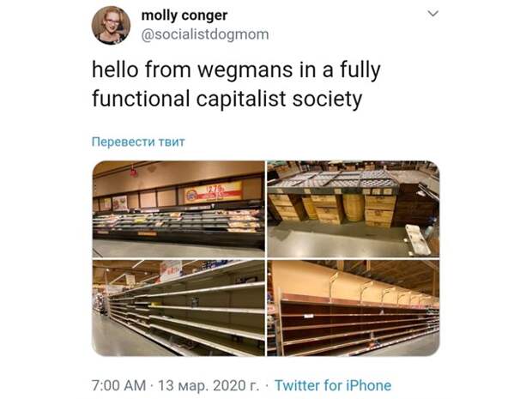This screenshot has width=532, height=399.
Task: Open the empty produce stand photo
Action: click(354, 209)
